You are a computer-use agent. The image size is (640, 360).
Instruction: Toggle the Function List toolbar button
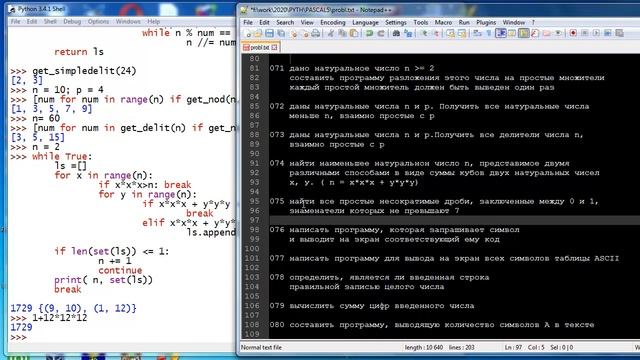tap(534, 33)
